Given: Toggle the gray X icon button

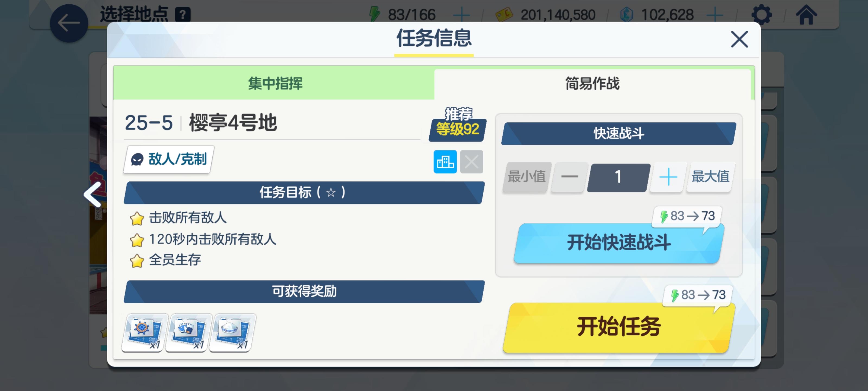Looking at the screenshot, I should [x=471, y=162].
